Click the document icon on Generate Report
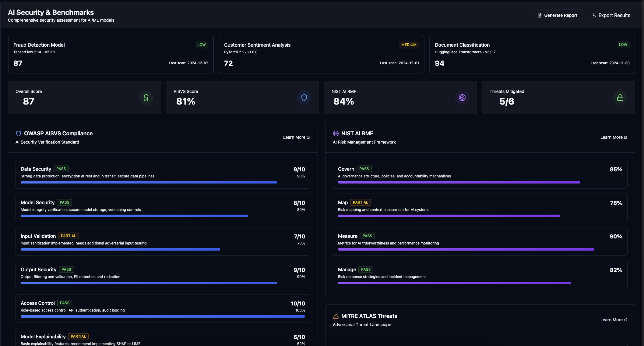Image resolution: width=644 pixels, height=346 pixels. 539,15
